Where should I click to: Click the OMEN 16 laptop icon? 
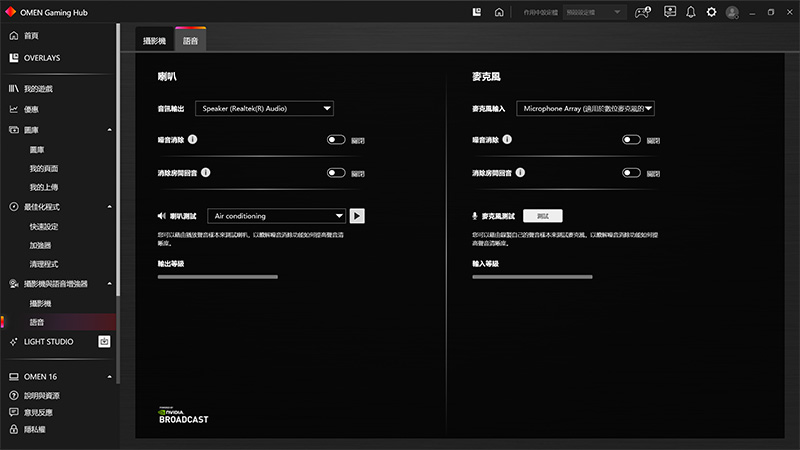pos(14,377)
